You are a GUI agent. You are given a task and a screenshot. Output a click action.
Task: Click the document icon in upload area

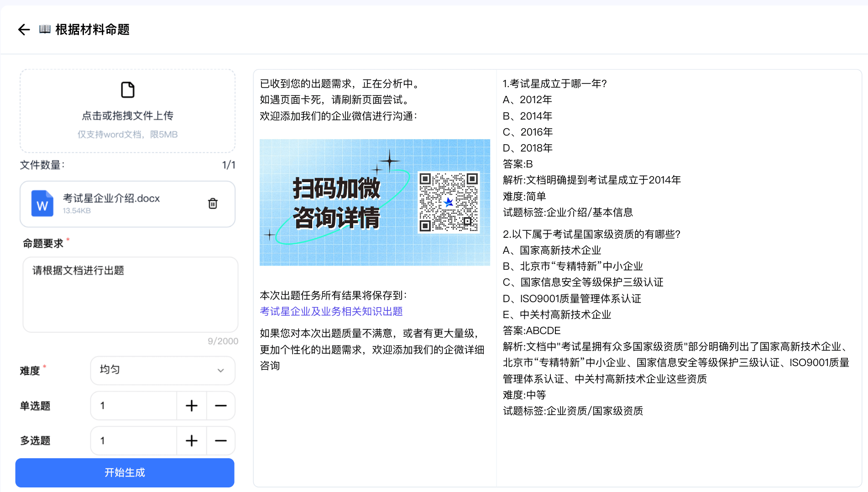pyautogui.click(x=127, y=90)
